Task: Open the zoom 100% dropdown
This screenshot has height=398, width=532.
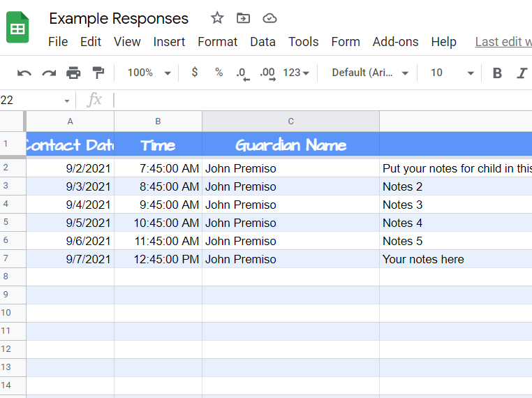Action: [149, 73]
